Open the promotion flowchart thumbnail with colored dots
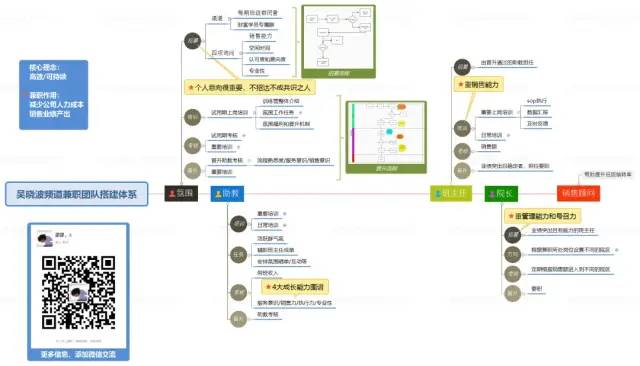The height and width of the screenshot is (366, 640). click(x=386, y=137)
